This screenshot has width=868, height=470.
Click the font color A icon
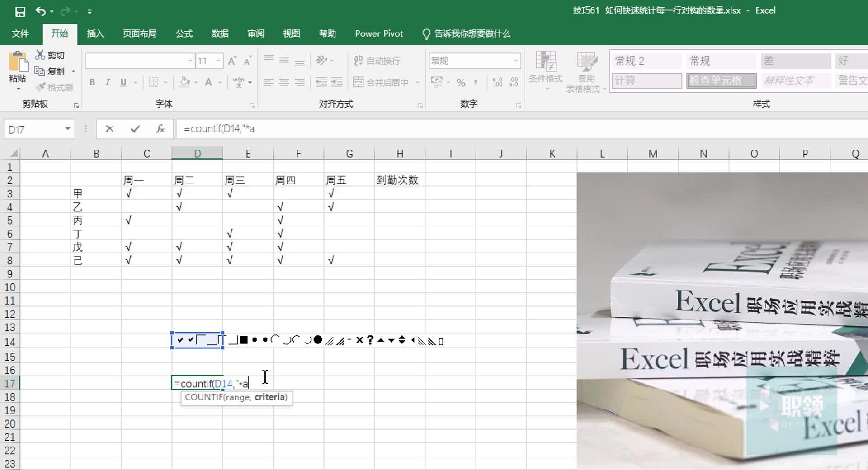pyautogui.click(x=208, y=82)
